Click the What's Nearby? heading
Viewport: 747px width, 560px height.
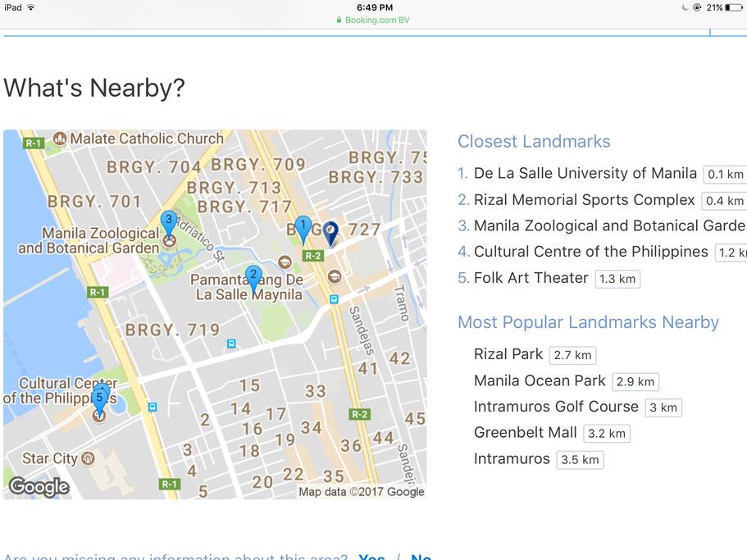click(x=94, y=88)
